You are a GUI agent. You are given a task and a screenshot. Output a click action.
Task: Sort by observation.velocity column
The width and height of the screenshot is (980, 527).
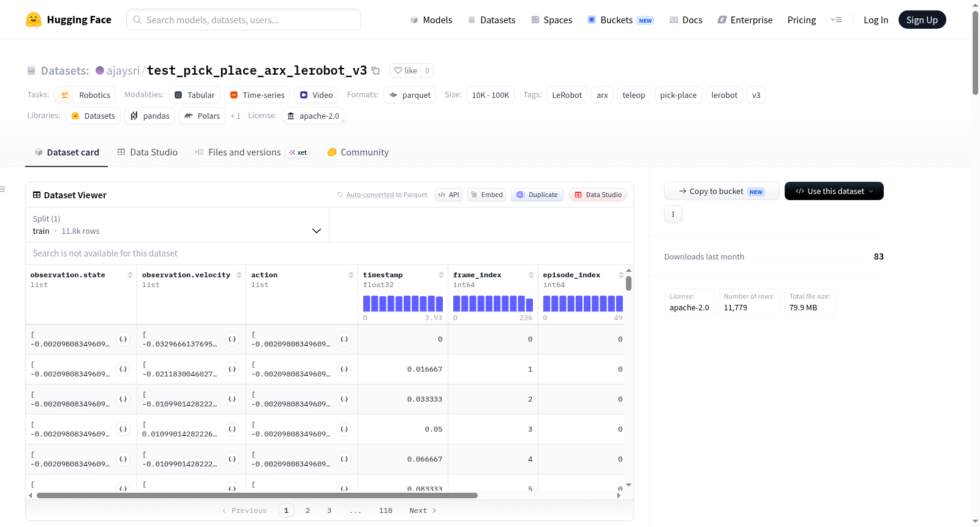click(x=239, y=275)
